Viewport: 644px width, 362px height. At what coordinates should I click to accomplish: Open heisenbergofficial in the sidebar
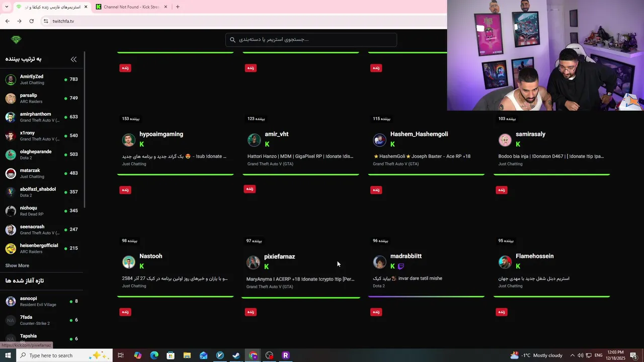click(x=42, y=248)
